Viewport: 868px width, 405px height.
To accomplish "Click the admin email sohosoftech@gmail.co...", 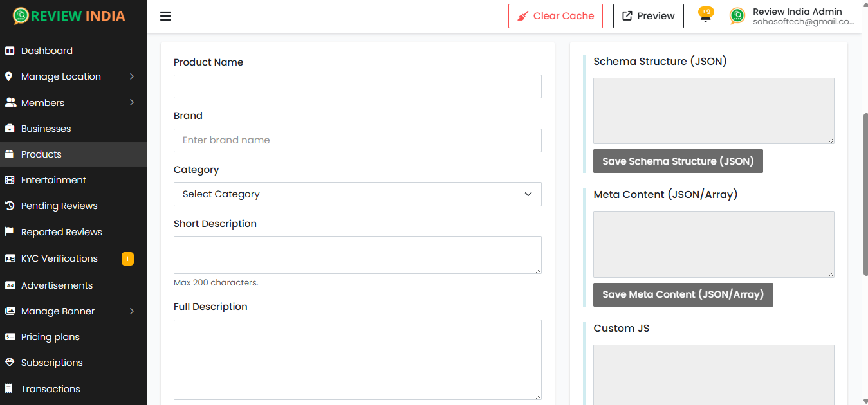I will [x=804, y=22].
